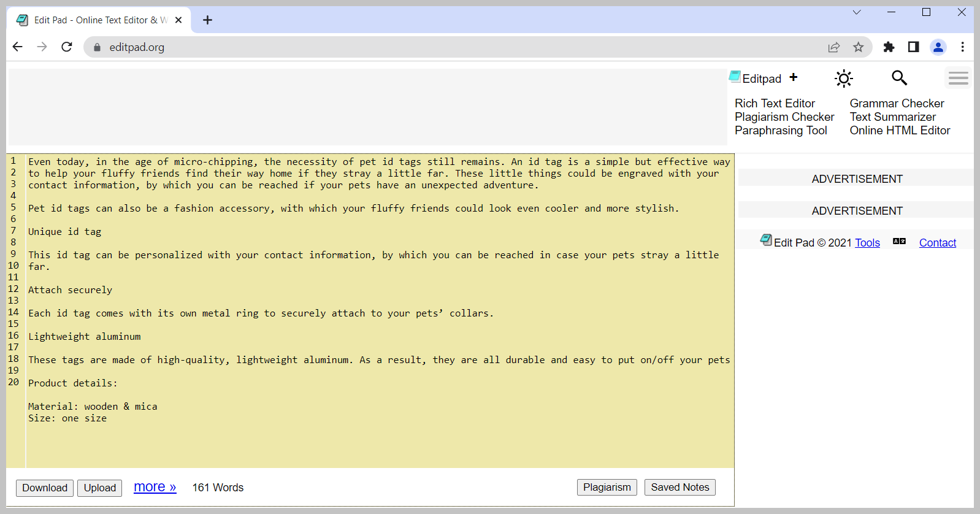Click line beginning 'Each id tag comes'

point(261,313)
